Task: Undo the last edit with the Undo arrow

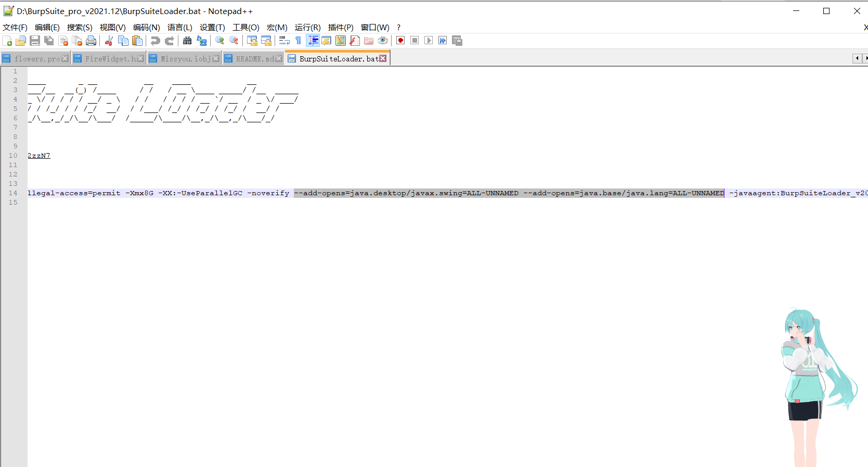Action: click(155, 41)
